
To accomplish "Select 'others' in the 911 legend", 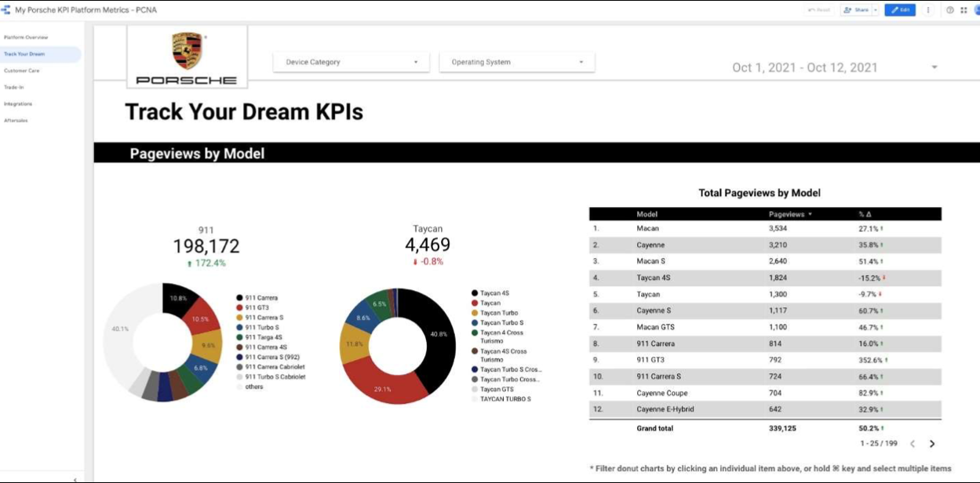I will [249, 387].
